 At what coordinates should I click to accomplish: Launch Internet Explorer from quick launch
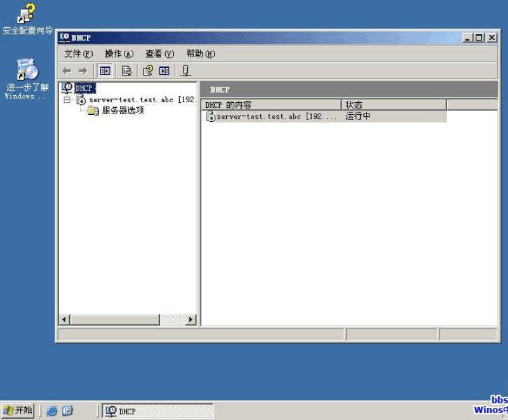click(x=52, y=410)
